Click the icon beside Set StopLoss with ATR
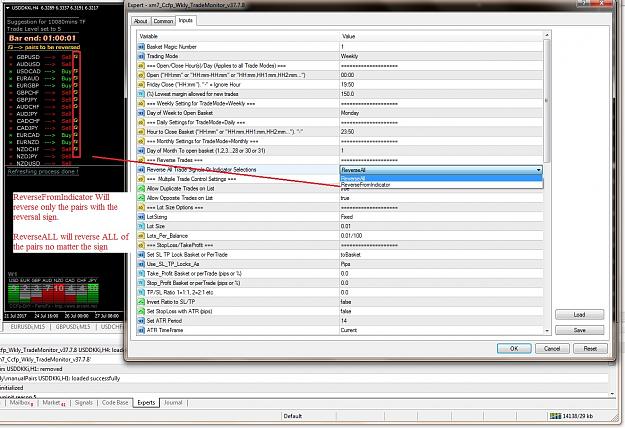This screenshot has width=625, height=429. (x=141, y=311)
